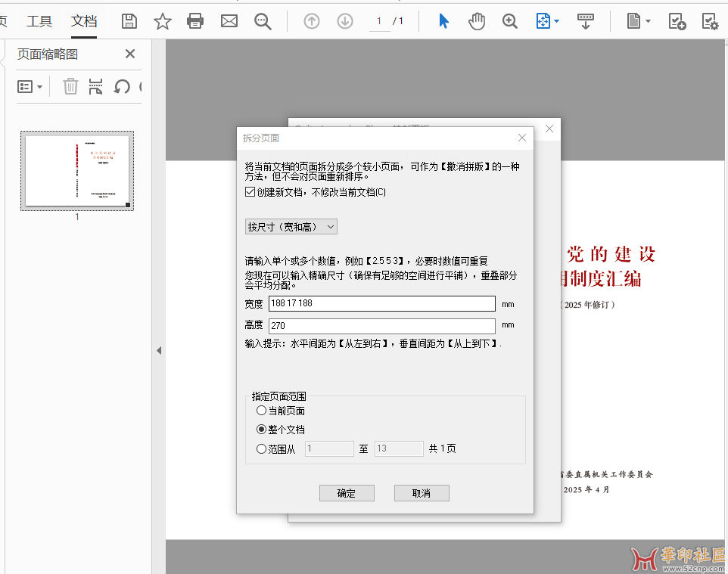Select the page 1 thumbnail
728x574 pixels.
(x=77, y=172)
